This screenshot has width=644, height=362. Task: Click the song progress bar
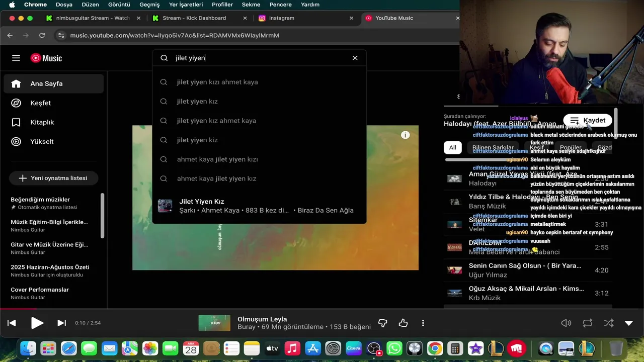pos(322,309)
